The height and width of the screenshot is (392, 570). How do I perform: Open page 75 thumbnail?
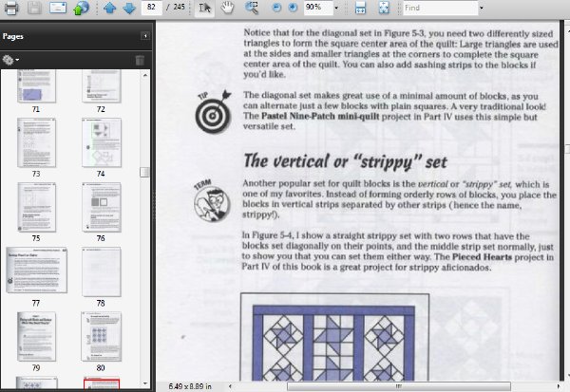[x=36, y=207]
